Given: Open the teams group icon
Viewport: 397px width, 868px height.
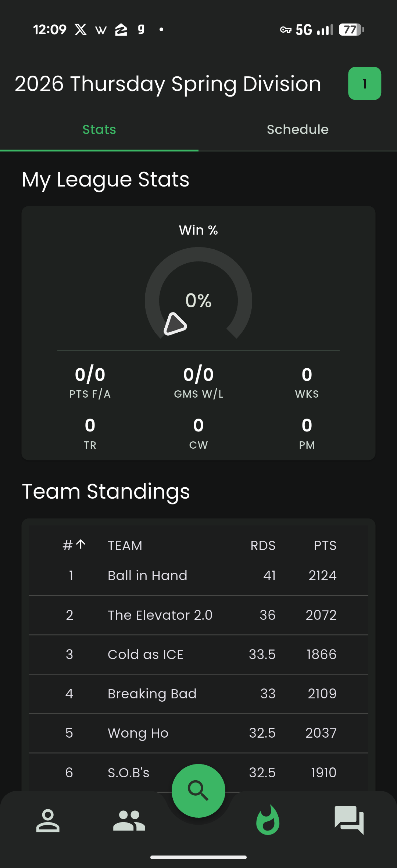Looking at the screenshot, I should pyautogui.click(x=129, y=820).
